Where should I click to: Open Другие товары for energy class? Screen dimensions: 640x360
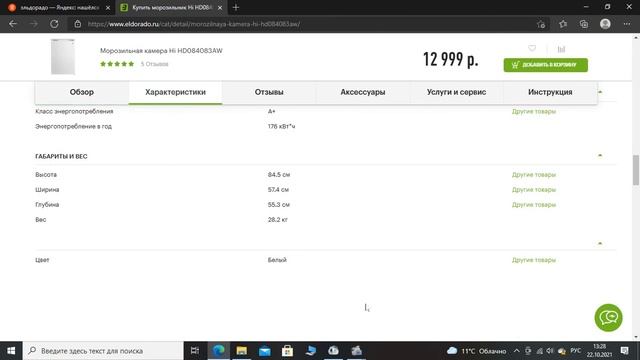[534, 111]
